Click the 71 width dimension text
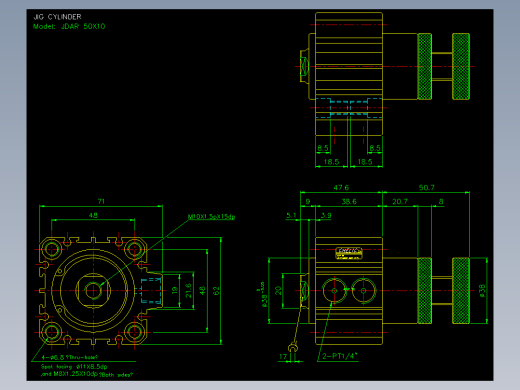Viewport: 520px width, 390px height. [x=101, y=201]
